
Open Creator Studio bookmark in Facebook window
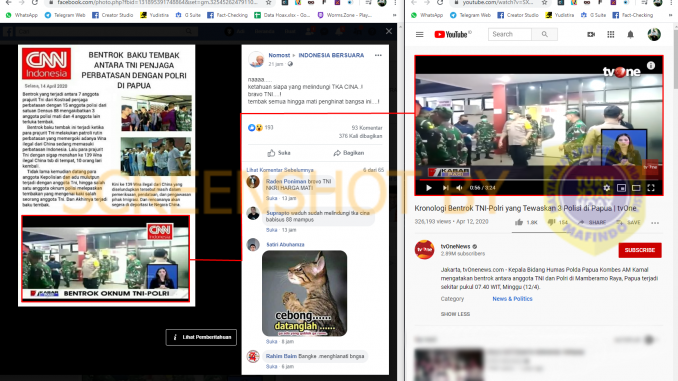(x=113, y=15)
